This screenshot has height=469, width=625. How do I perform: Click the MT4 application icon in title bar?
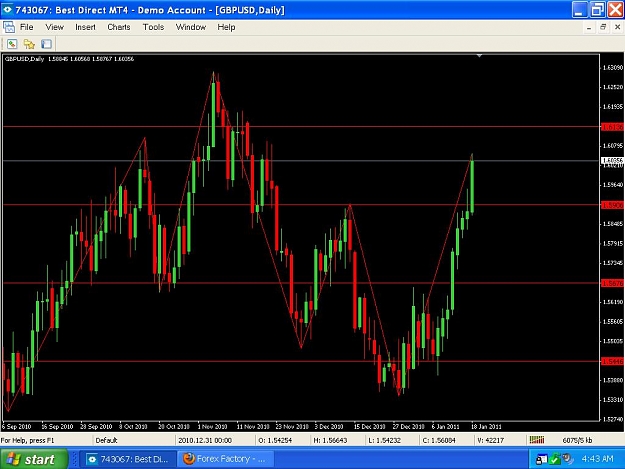(x=8, y=10)
